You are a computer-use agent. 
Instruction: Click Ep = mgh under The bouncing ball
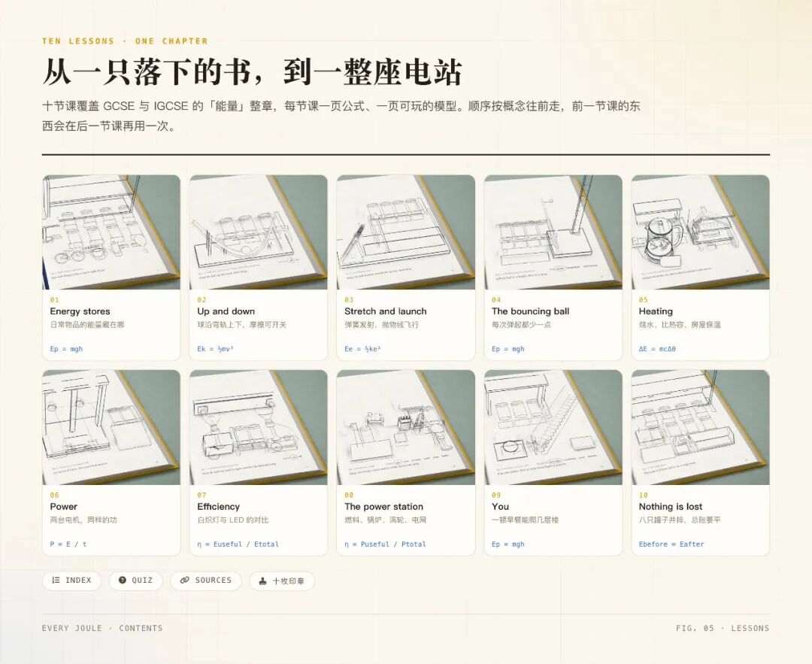pos(508,349)
